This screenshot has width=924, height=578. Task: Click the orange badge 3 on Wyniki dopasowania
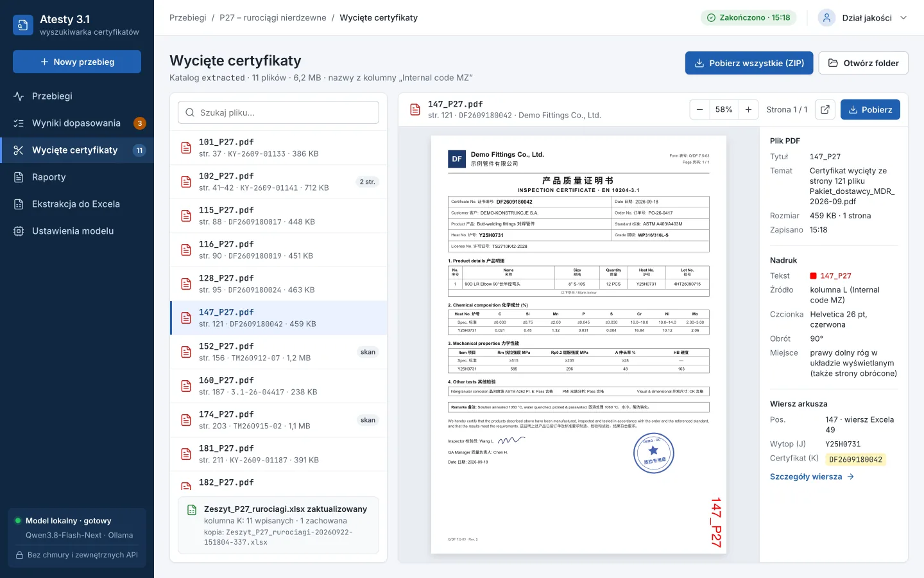[140, 123]
